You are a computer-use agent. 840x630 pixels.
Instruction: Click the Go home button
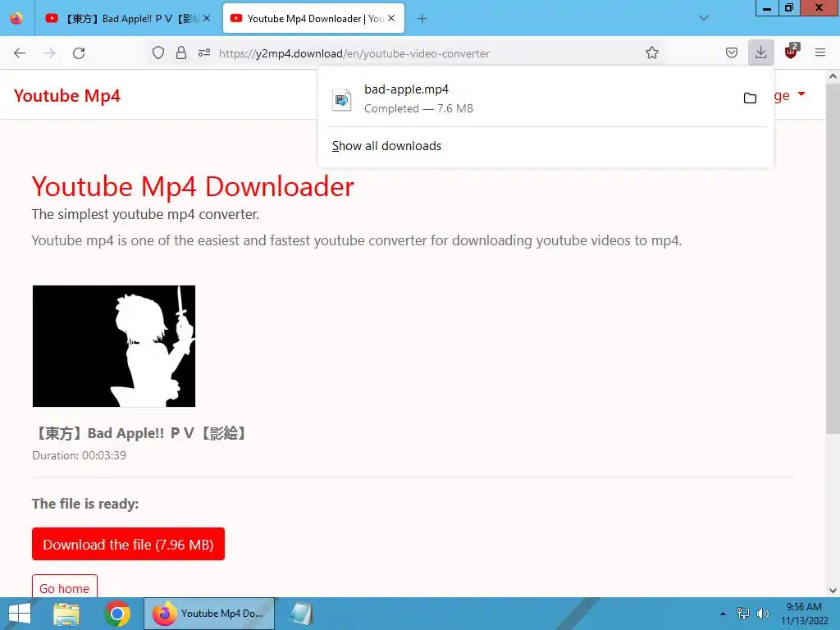[x=64, y=587]
